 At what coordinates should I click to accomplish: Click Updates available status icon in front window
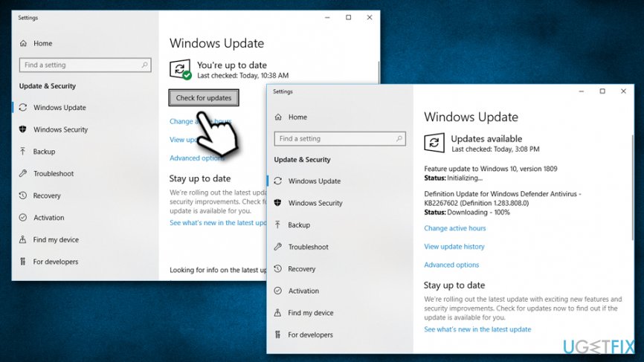click(434, 143)
